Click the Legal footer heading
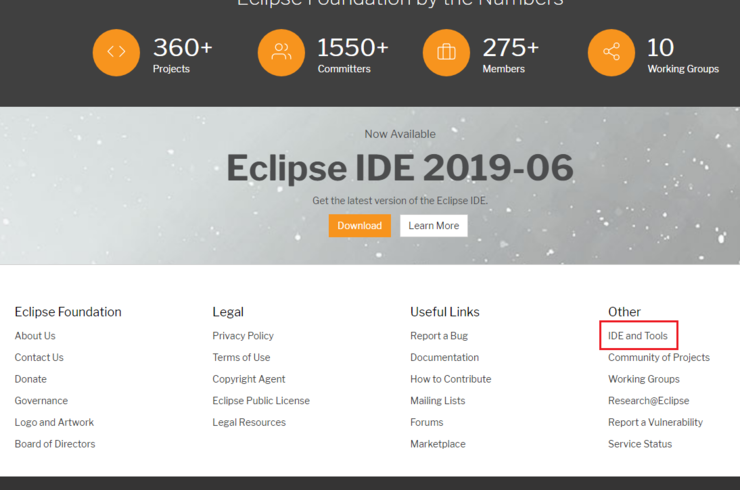The height and width of the screenshot is (490, 740). (228, 312)
